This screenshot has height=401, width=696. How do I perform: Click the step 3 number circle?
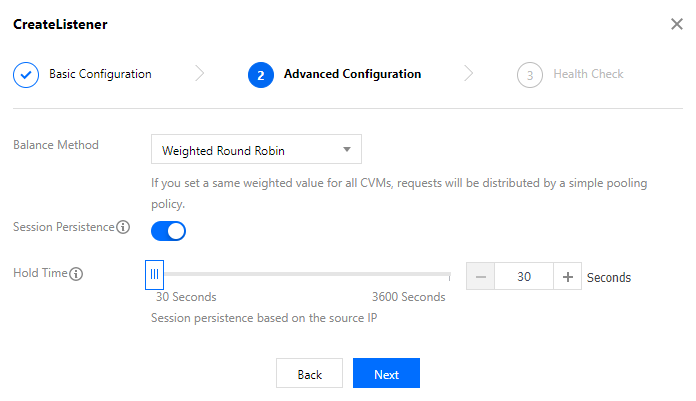click(x=530, y=74)
